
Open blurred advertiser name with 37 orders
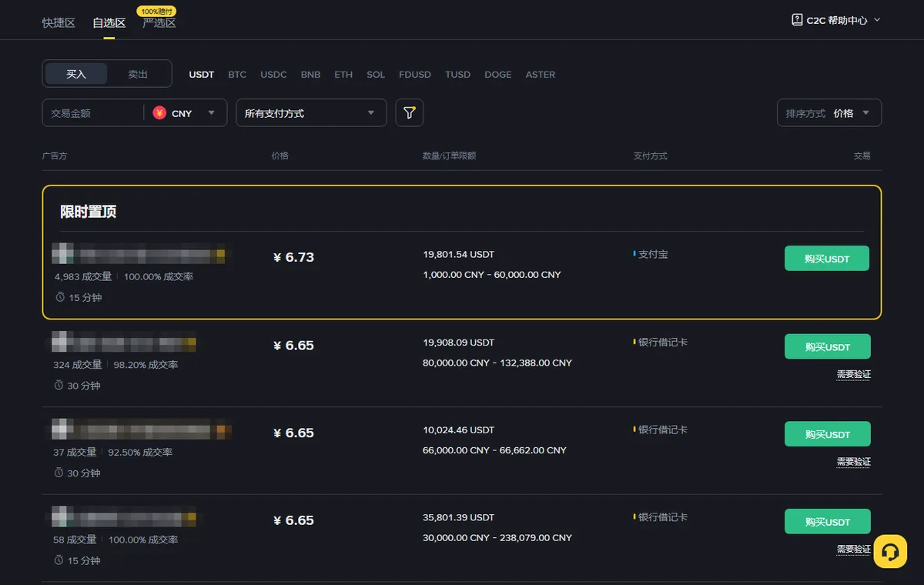coord(142,430)
